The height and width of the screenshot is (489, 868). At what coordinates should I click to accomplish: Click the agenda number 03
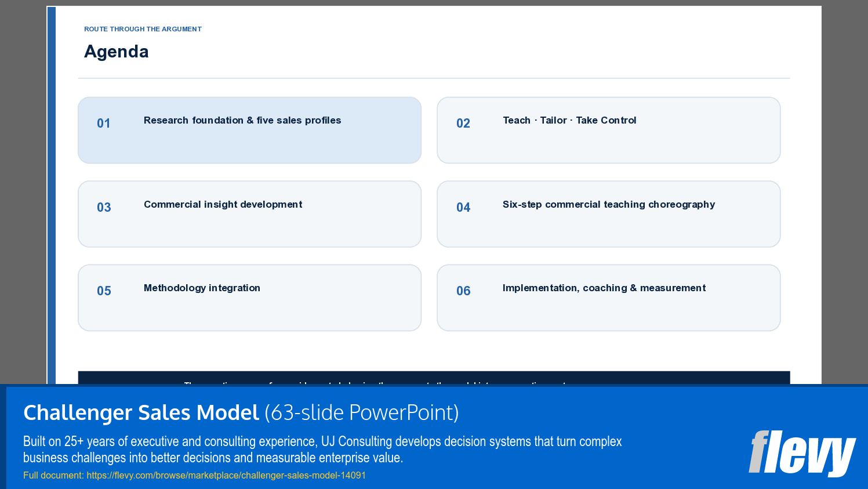click(x=104, y=207)
